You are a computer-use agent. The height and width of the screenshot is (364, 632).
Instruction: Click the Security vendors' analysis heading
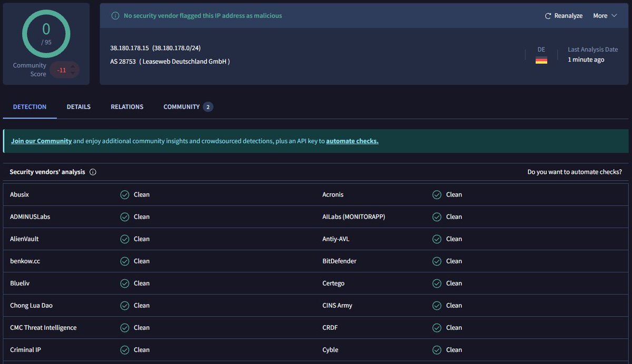[47, 172]
